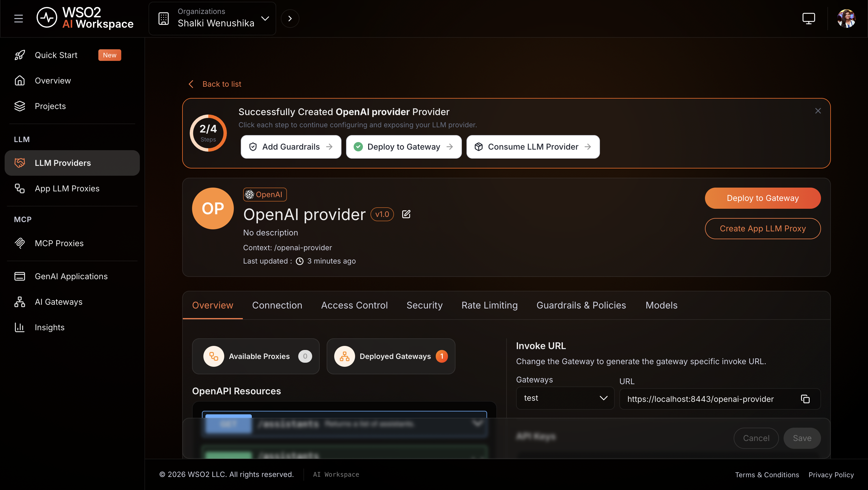Click the New badge beside Quick Start
Viewport: 868px width, 490px height.
[x=109, y=55]
